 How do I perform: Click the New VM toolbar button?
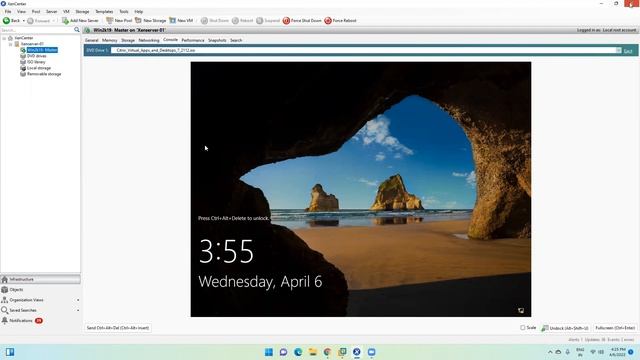[181, 20]
